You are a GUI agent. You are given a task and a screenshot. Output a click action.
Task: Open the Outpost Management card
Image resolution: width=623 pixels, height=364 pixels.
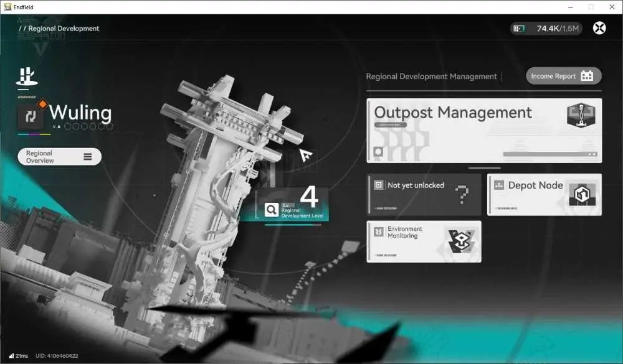[484, 131]
